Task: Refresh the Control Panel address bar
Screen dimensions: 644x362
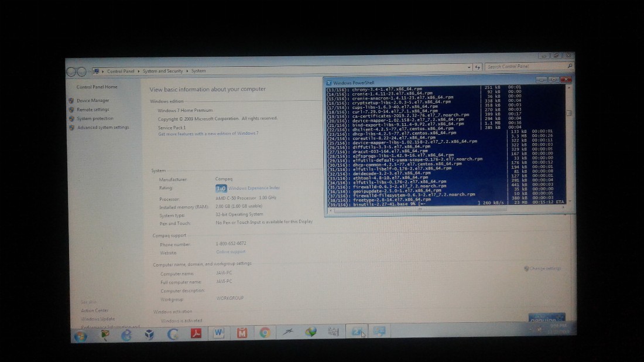Action: [x=477, y=67]
